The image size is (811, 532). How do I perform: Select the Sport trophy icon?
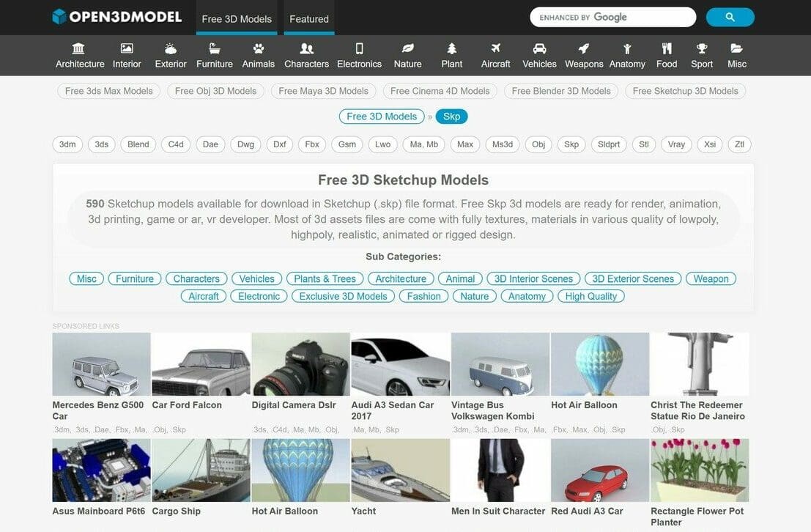coord(702,48)
